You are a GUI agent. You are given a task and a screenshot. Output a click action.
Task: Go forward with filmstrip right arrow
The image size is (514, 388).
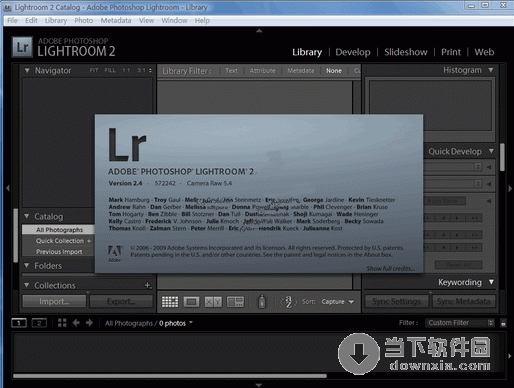click(x=89, y=323)
